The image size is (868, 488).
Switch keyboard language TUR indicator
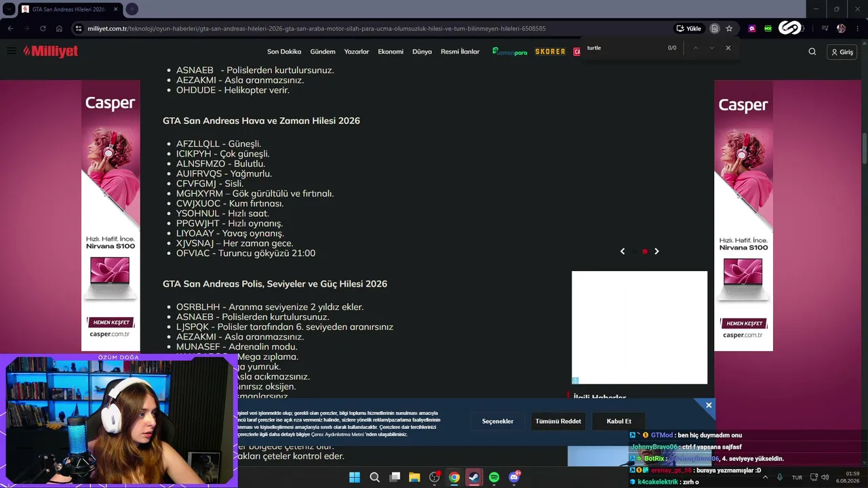tap(797, 477)
